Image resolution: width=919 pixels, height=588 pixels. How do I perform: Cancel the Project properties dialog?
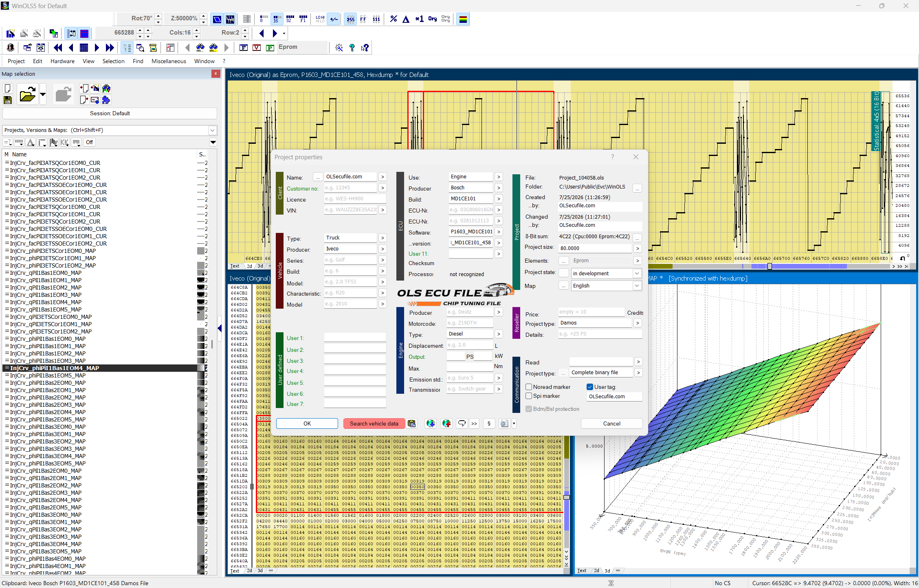pyautogui.click(x=612, y=423)
